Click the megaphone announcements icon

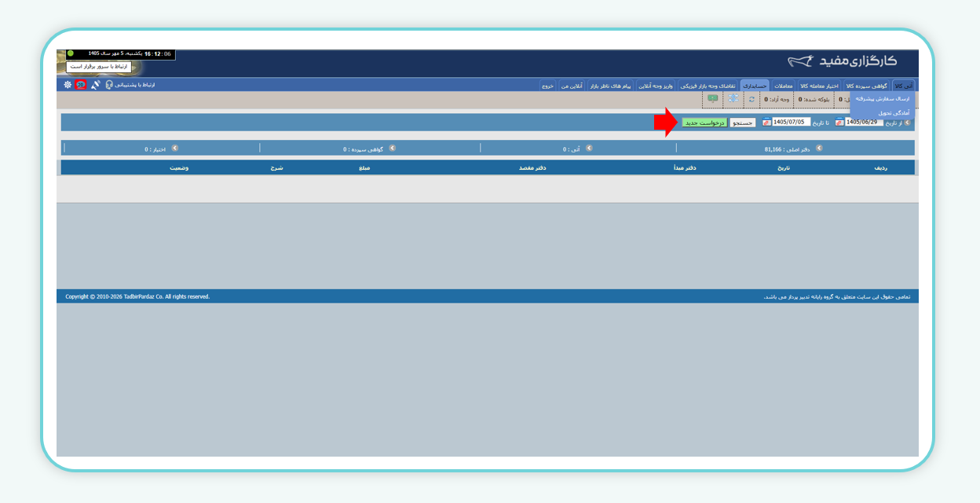point(96,84)
